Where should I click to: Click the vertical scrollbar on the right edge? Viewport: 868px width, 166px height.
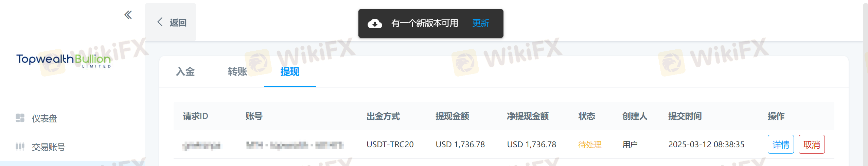point(865,84)
